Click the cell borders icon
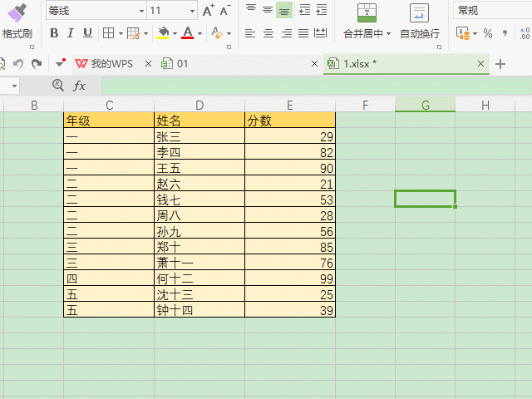 click(108, 33)
